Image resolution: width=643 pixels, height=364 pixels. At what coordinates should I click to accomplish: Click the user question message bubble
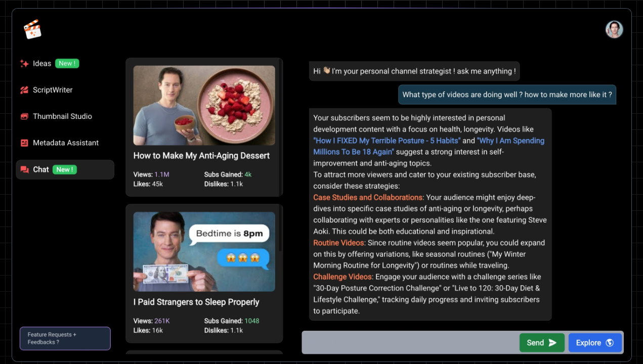507,95
